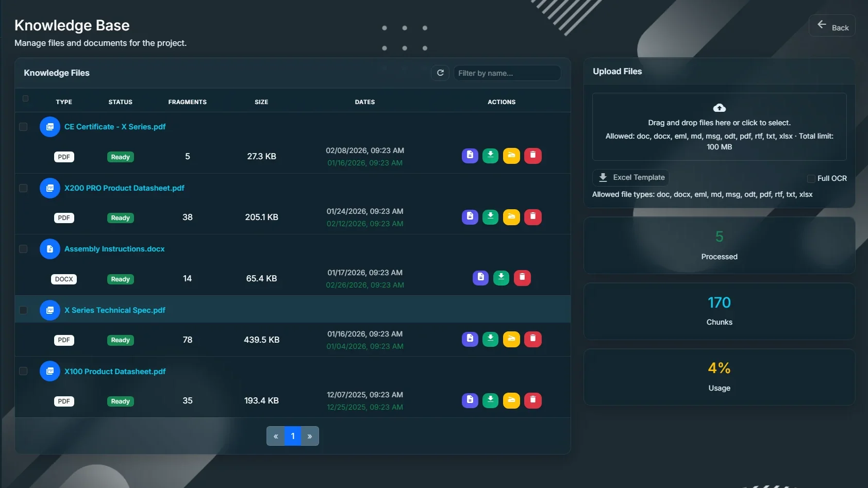Tick the Assembly Instructions.docx row checkbox
This screenshot has height=488, width=868.
click(23, 249)
